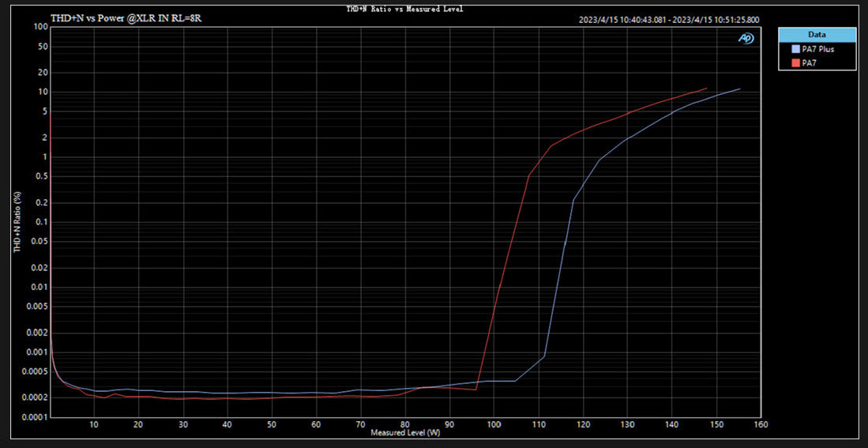The image size is (868, 448).
Task: Click the 160 tick on the x-axis
Action: 760,425
